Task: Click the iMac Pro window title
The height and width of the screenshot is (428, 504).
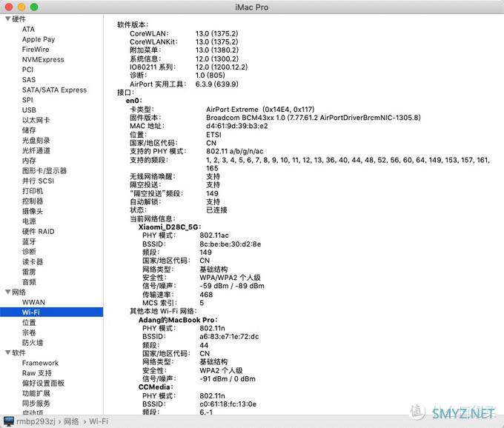Action: [x=252, y=7]
